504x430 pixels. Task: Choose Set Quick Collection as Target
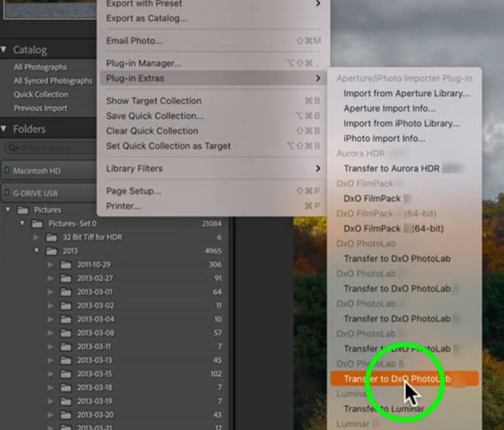[213, 146]
